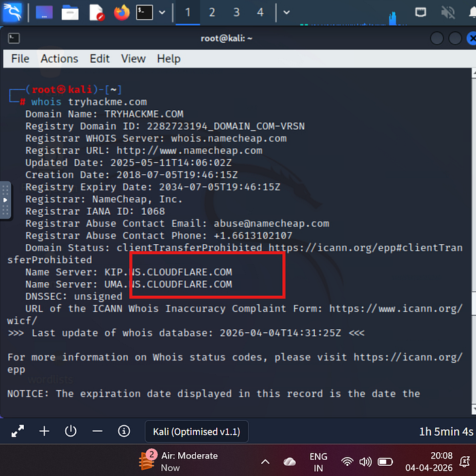Click KIP.NS.CLOUDFLARE.COM name server
The width and height of the screenshot is (476, 476).
pyautogui.click(x=168, y=272)
